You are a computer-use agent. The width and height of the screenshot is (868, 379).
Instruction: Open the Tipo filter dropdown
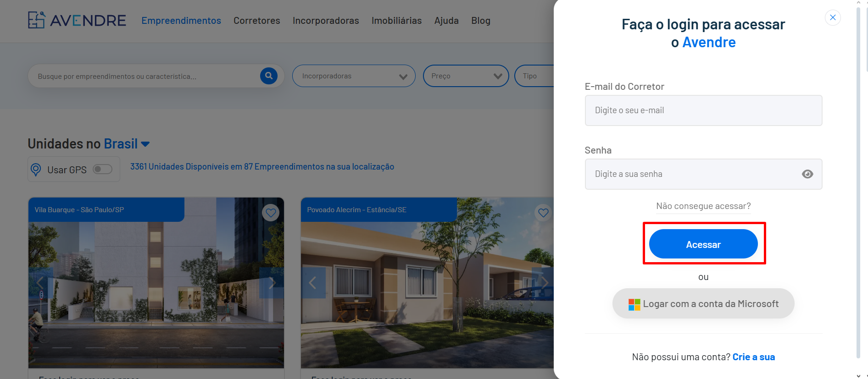click(534, 76)
